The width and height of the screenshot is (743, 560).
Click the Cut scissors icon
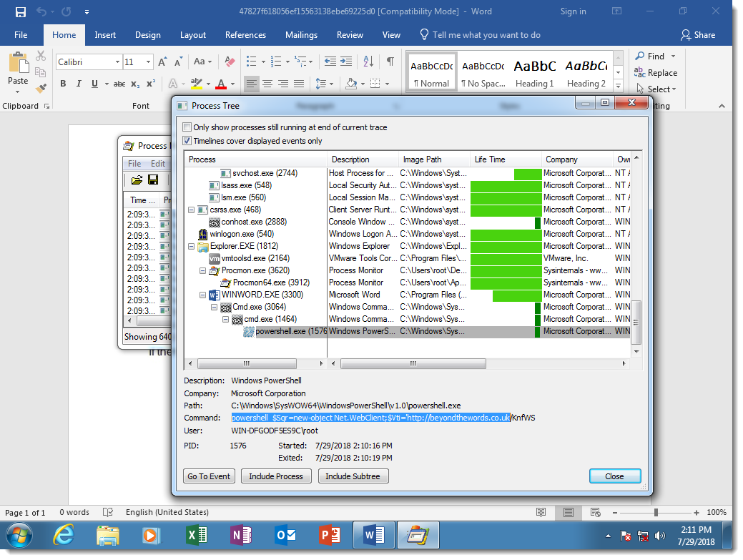pos(41,57)
